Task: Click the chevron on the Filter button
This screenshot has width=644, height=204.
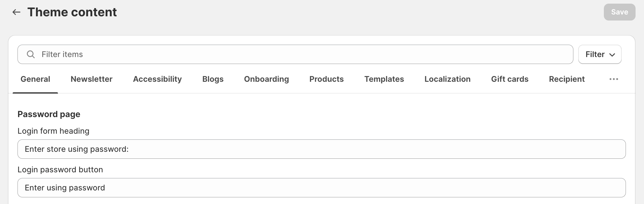Action: 613,55
